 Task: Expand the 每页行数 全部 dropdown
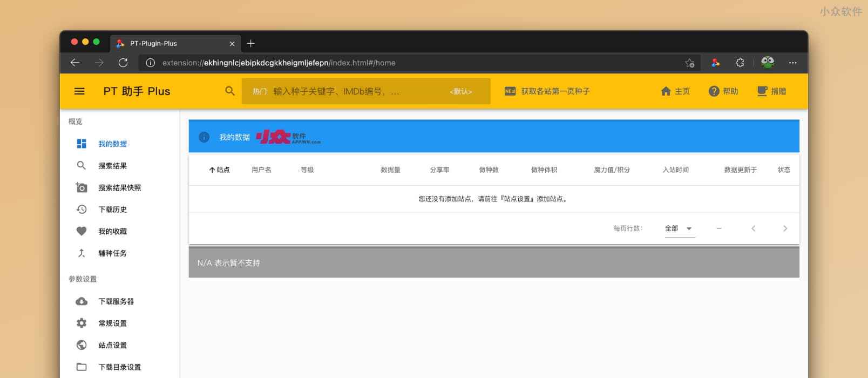pos(679,228)
